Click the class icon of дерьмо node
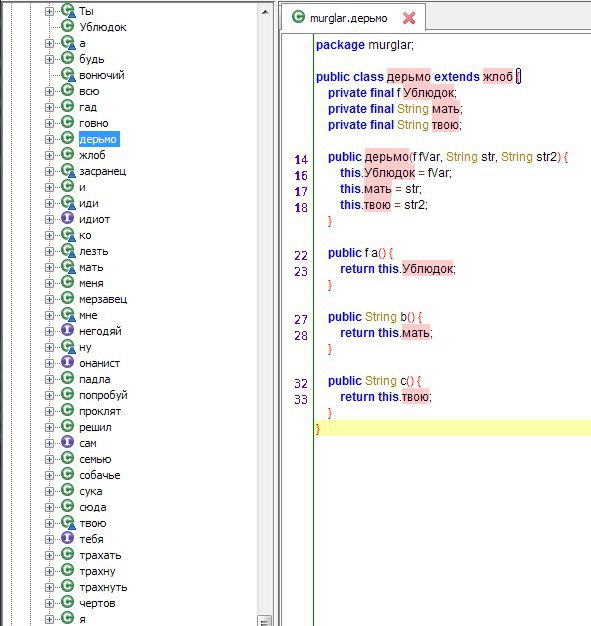 pyautogui.click(x=67, y=138)
